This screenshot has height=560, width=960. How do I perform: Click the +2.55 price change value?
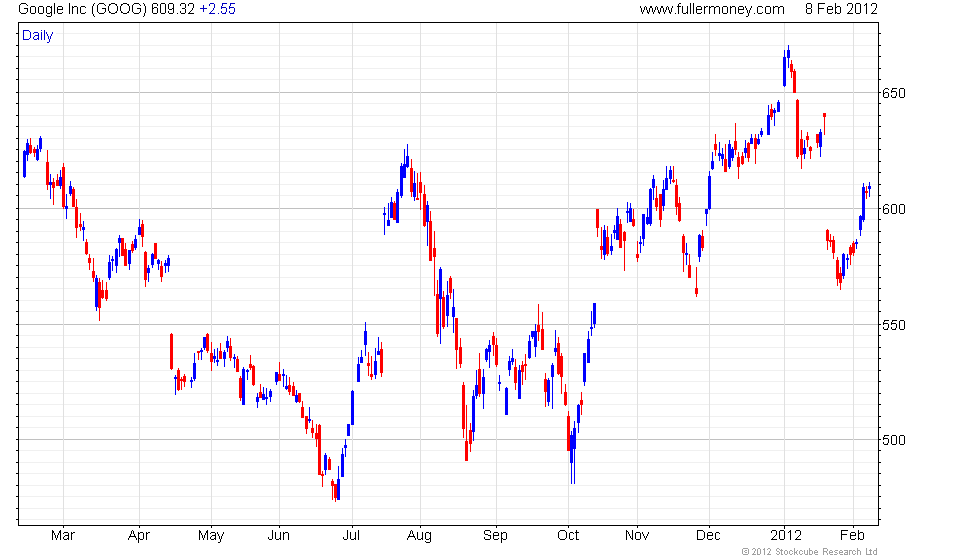pyautogui.click(x=217, y=9)
